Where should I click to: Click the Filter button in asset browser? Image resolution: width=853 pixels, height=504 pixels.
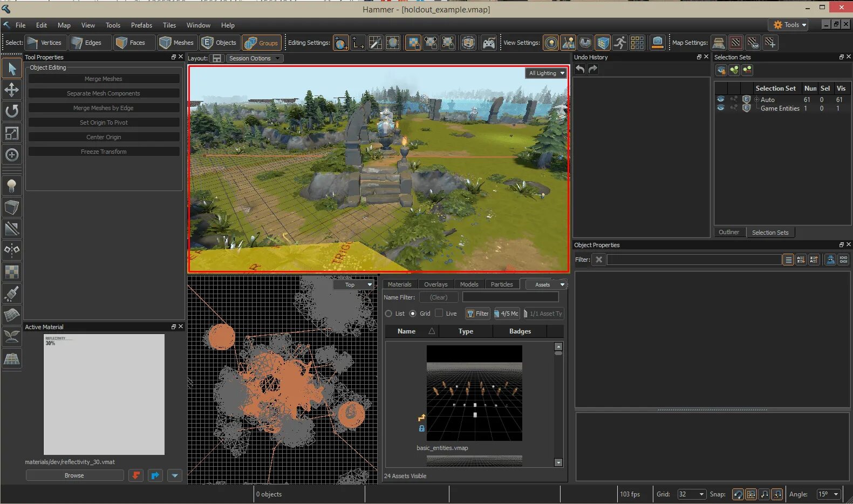pos(477,314)
